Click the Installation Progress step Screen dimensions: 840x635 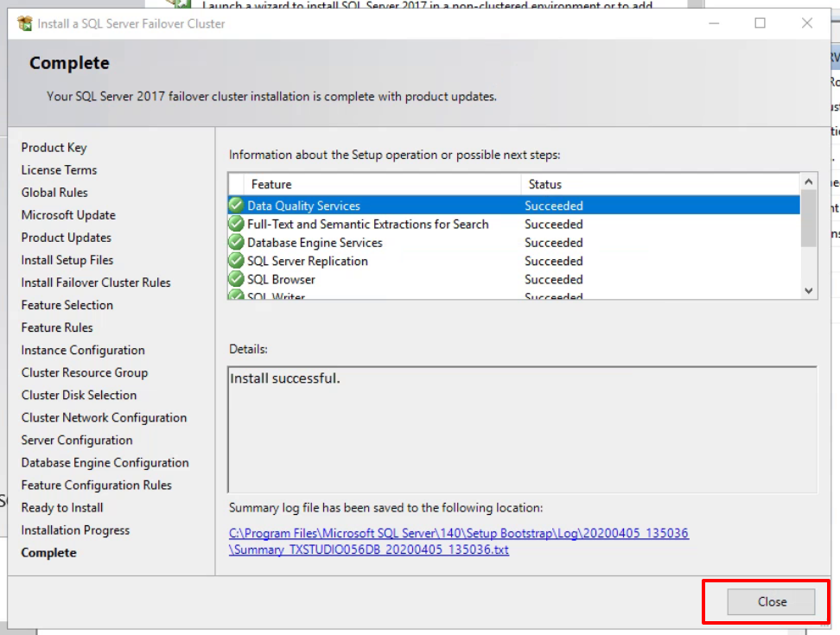pyautogui.click(x=75, y=530)
